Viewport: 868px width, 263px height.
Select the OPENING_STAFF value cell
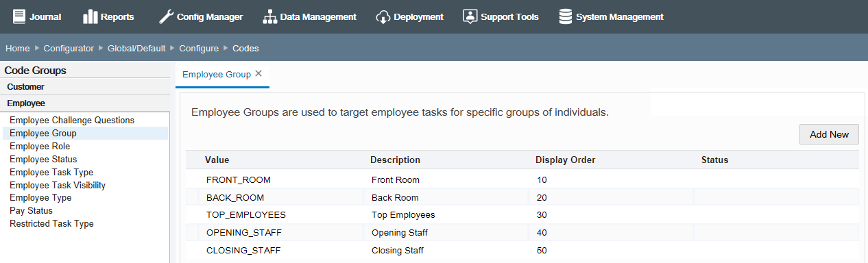click(244, 233)
